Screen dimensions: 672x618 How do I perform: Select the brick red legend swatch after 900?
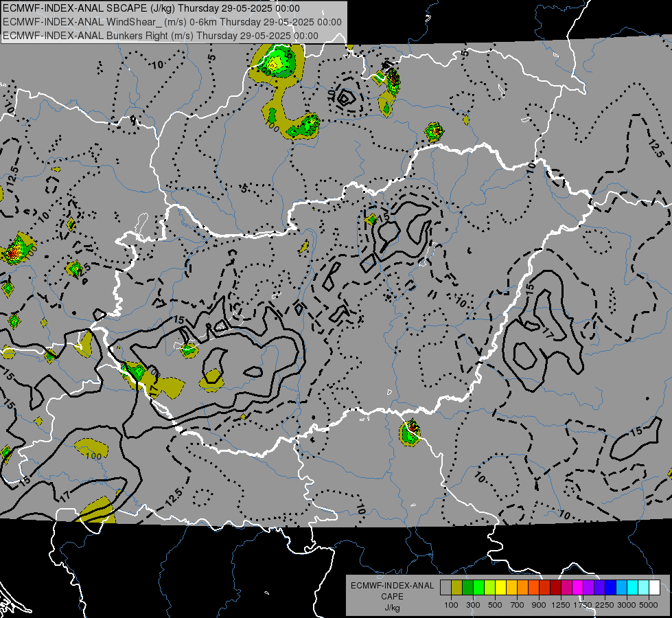(545, 588)
